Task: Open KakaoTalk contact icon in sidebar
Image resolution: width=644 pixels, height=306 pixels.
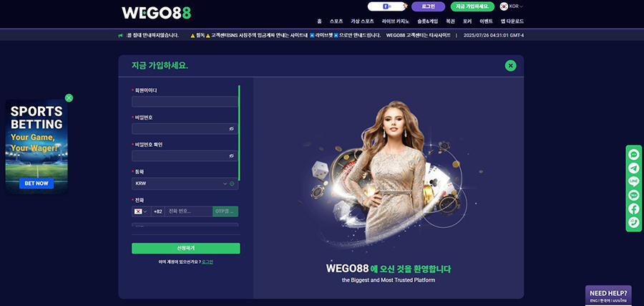Action: click(633, 195)
